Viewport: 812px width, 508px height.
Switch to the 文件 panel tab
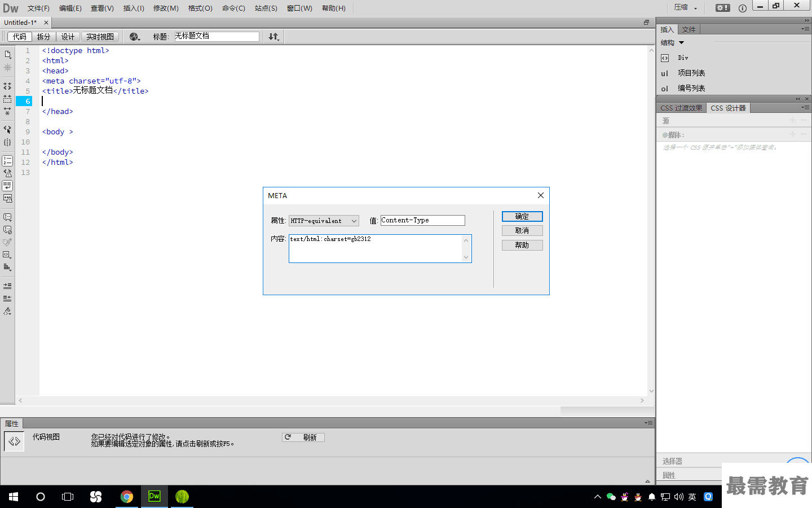click(689, 29)
